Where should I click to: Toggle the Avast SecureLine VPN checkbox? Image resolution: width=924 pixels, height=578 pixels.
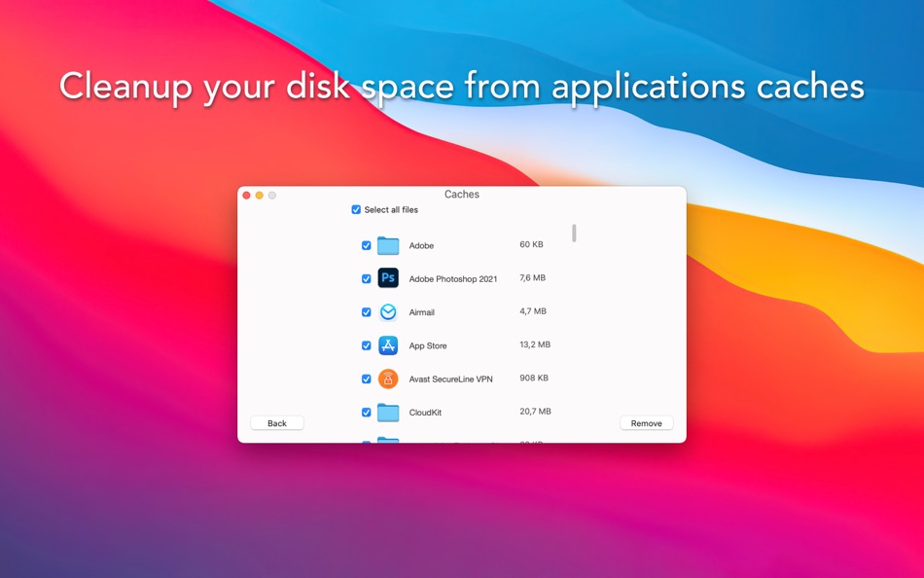[x=366, y=379]
